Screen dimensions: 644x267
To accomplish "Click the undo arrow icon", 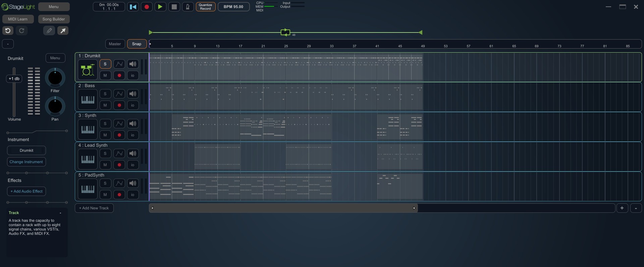I will coord(8,31).
